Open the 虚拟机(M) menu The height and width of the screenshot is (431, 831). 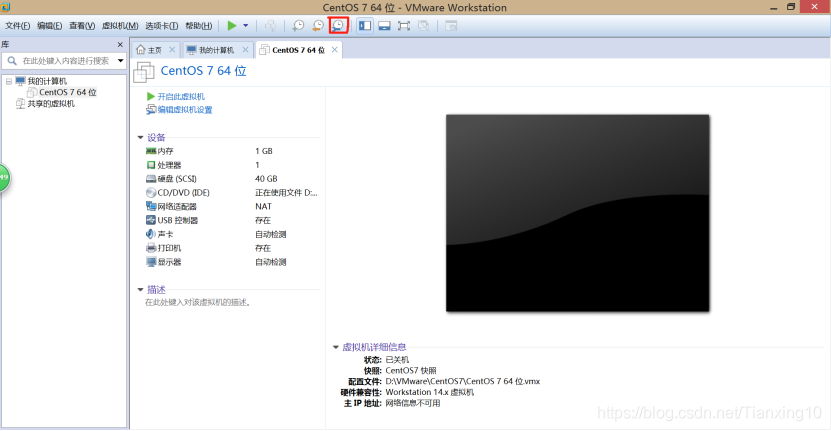(120, 25)
